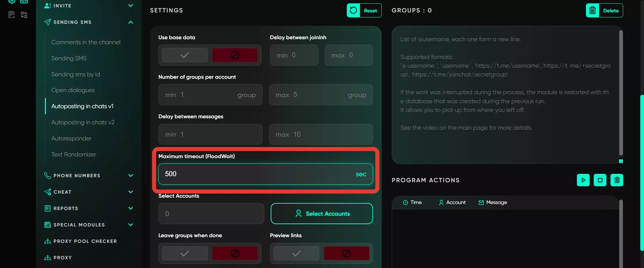Viewport: 644px width, 268px height.
Task: Click the Invite people-list icon
Action: 48,6
